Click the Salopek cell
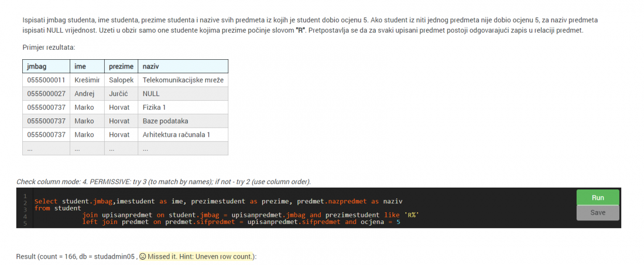Image resolution: width=644 pixels, height=265 pixels. pos(121,80)
